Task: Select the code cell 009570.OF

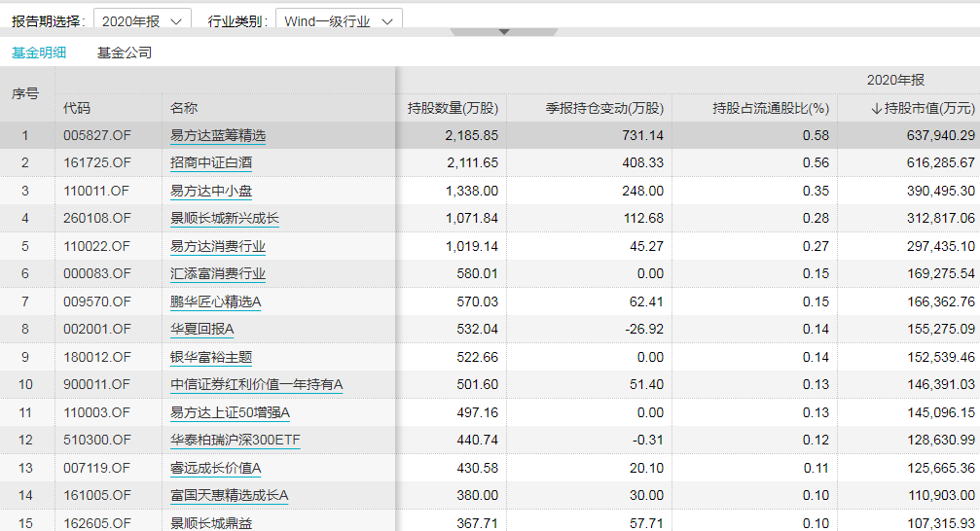Action: 97,301
